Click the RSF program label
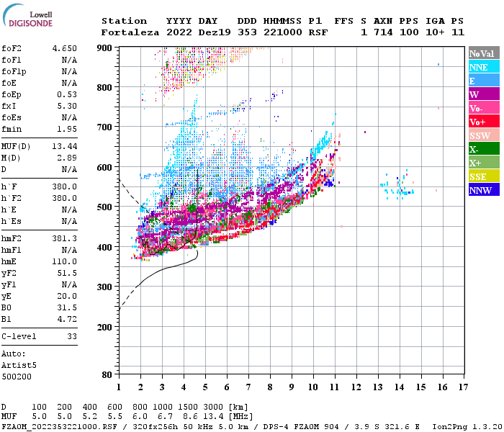This screenshot has width=504, height=432. click(x=318, y=32)
